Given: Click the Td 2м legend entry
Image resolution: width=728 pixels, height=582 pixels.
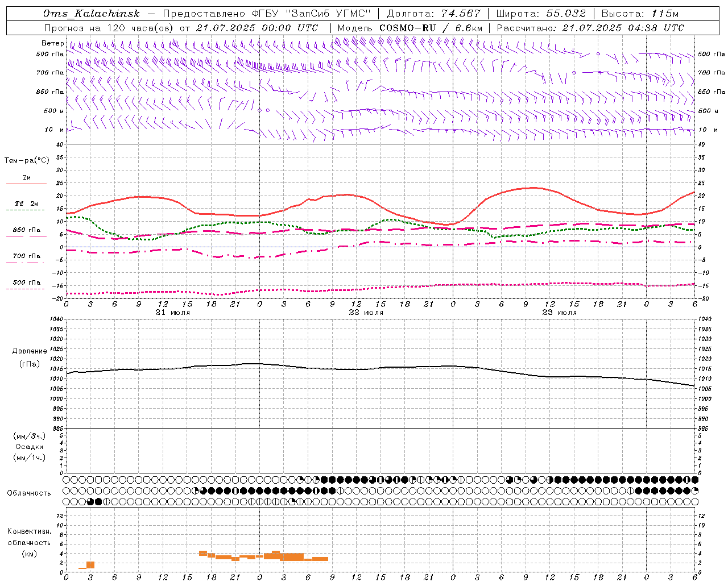Looking at the screenshot, I should (x=26, y=203).
